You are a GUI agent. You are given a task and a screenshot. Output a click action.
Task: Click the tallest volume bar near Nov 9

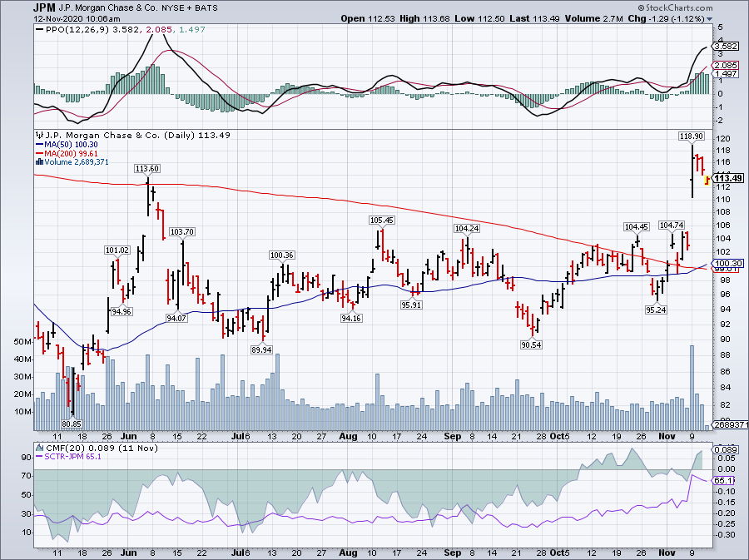692,388
